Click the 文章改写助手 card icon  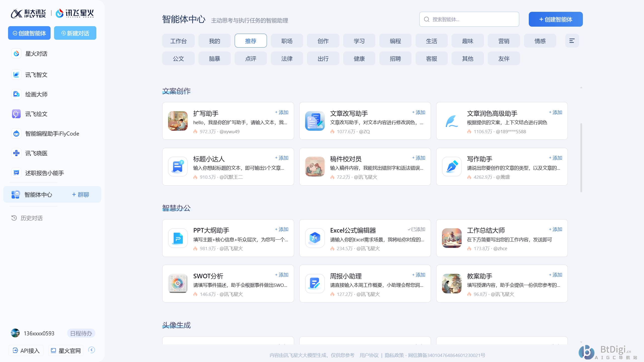(315, 121)
